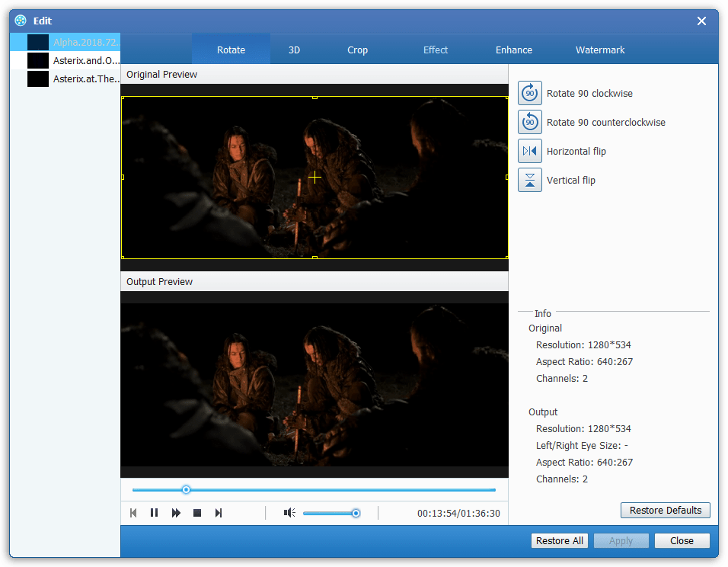Screen dimensions: 728x567
Task: Click the Output Preview video area
Action: [315, 385]
